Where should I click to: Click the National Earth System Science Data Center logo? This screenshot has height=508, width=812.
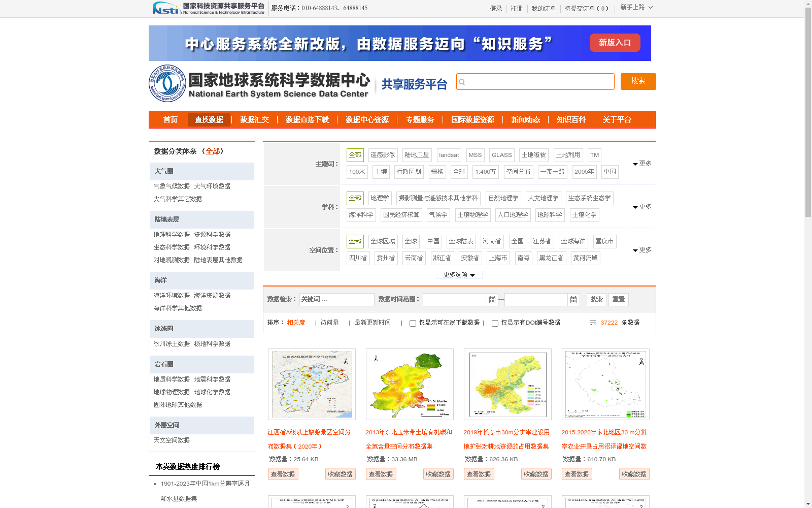tap(260, 83)
